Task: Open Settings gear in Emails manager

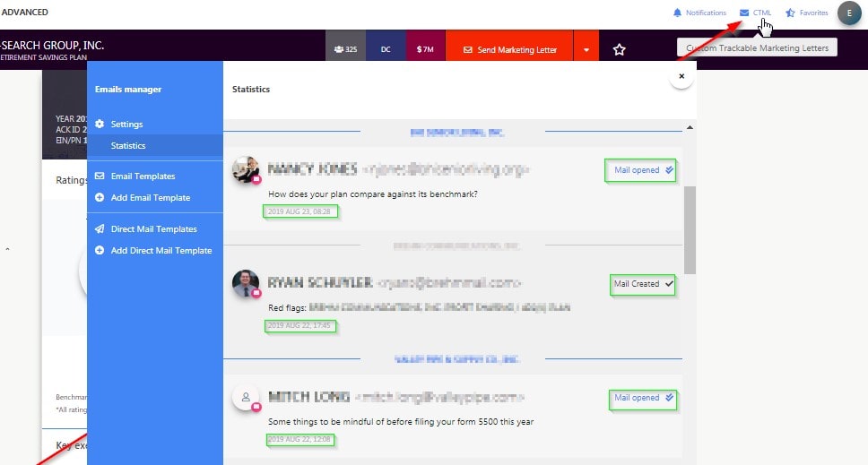Action: pyautogui.click(x=100, y=124)
